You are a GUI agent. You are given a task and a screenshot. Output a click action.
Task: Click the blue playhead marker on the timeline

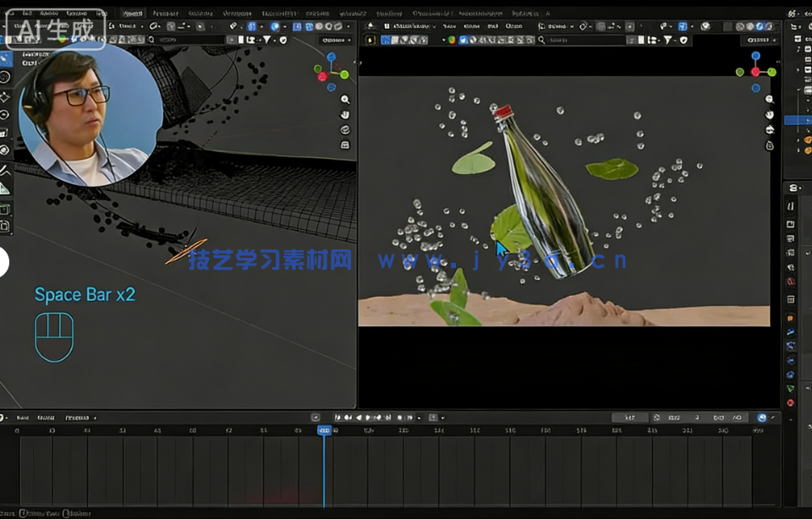324,429
